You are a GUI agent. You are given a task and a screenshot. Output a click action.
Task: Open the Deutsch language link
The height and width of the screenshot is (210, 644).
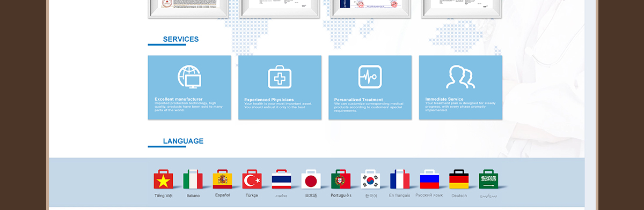(459, 196)
